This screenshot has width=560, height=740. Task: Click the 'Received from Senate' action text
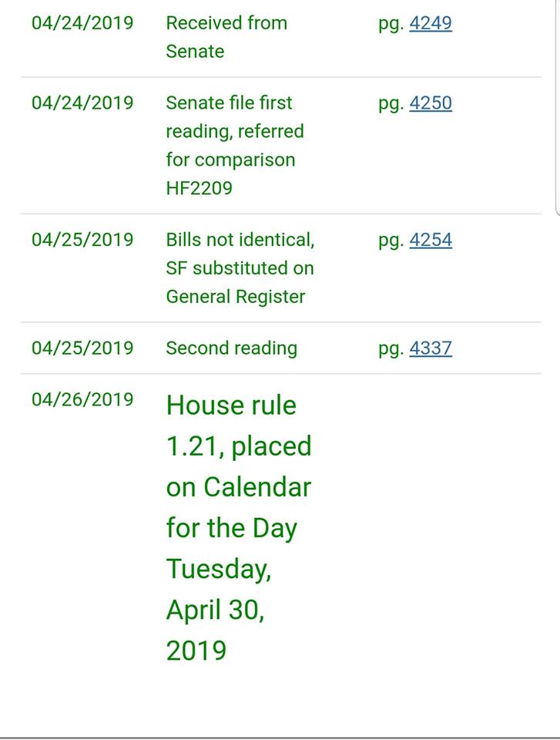226,37
